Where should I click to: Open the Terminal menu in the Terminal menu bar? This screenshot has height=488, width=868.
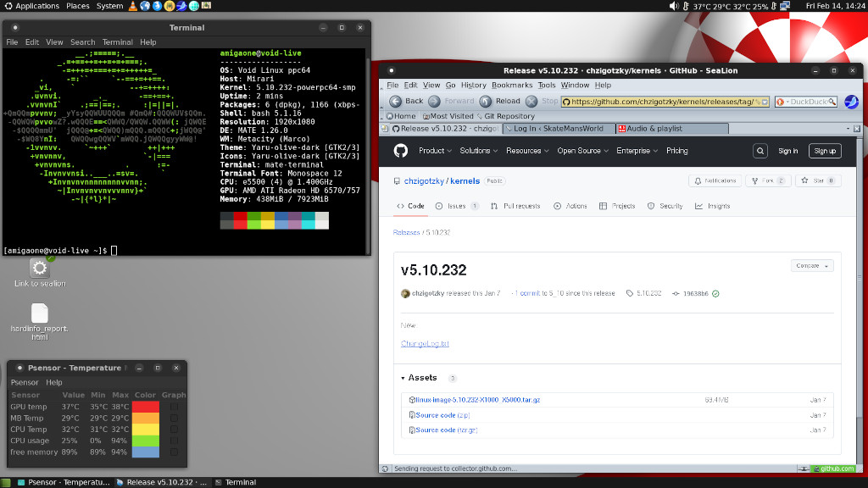[117, 42]
